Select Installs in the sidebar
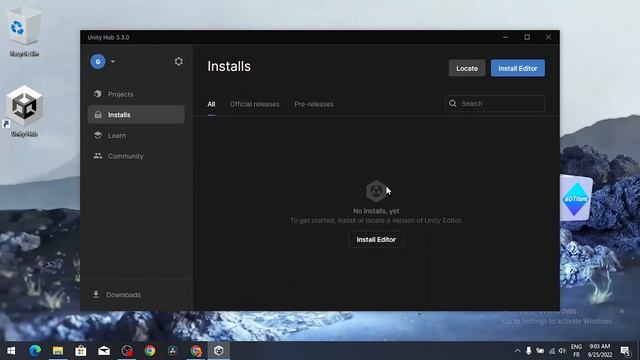This screenshot has height=360, width=640. coord(136,115)
